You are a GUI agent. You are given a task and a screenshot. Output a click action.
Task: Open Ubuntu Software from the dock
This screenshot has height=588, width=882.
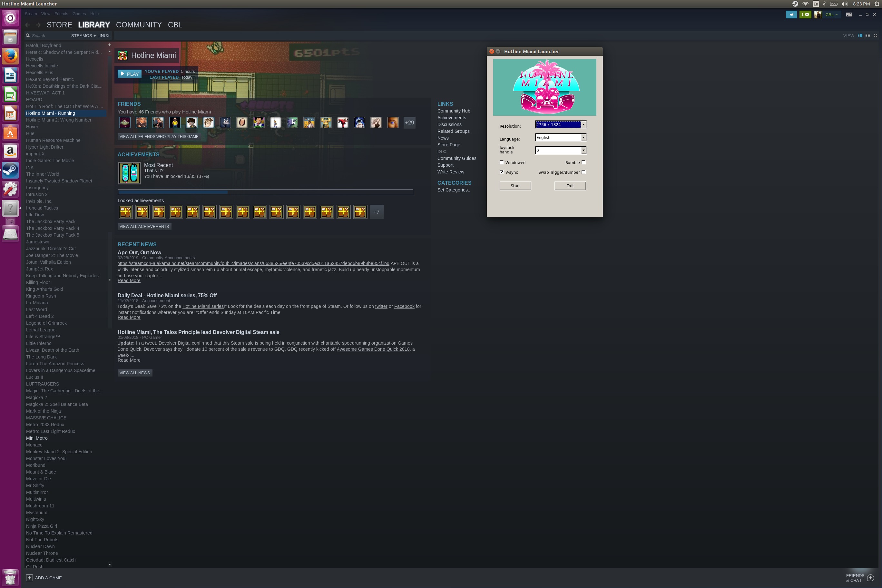coord(11,132)
